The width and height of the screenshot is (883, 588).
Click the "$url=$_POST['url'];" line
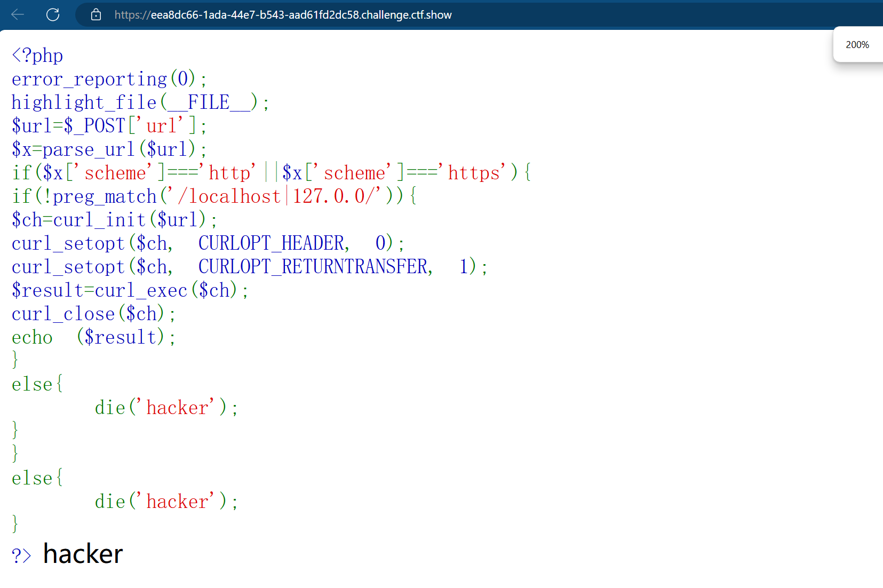coord(109,126)
